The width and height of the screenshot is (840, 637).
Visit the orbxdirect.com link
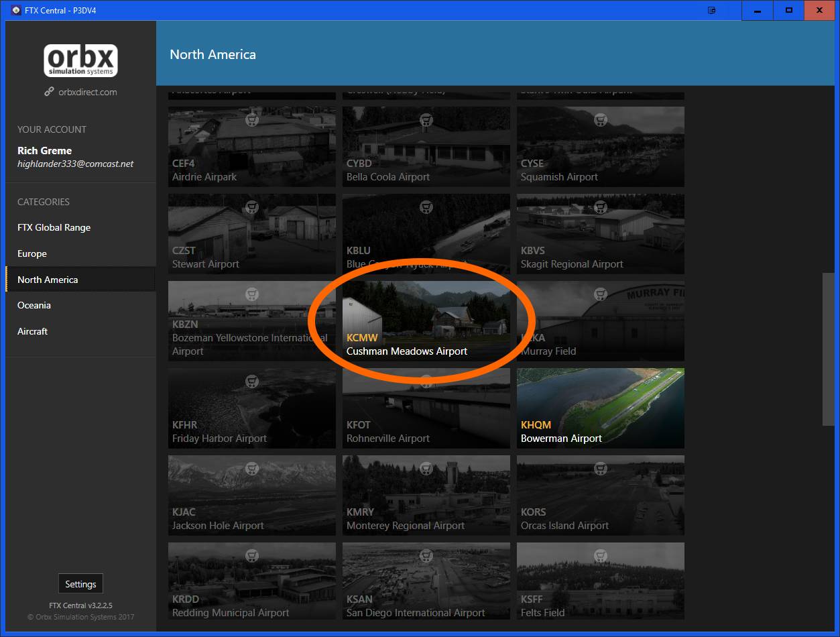[x=88, y=92]
